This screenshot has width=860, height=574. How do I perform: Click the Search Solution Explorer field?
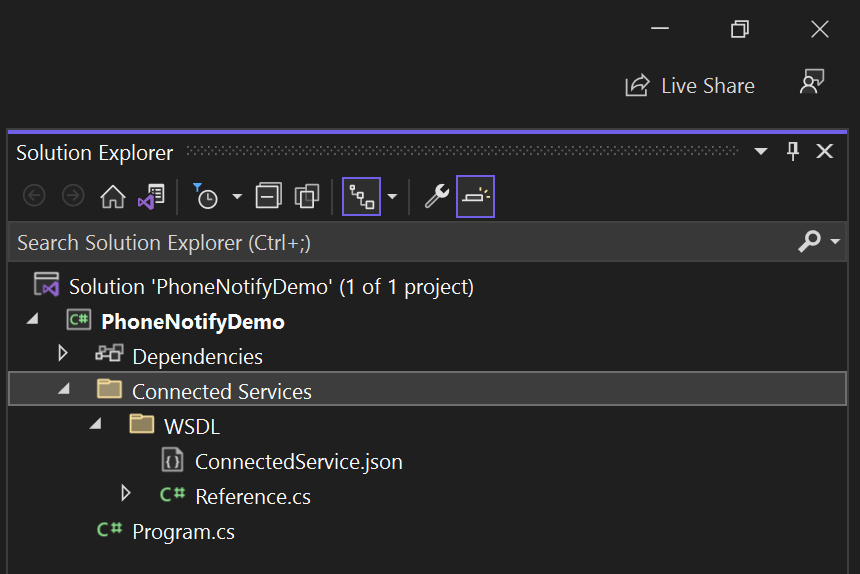(400, 242)
